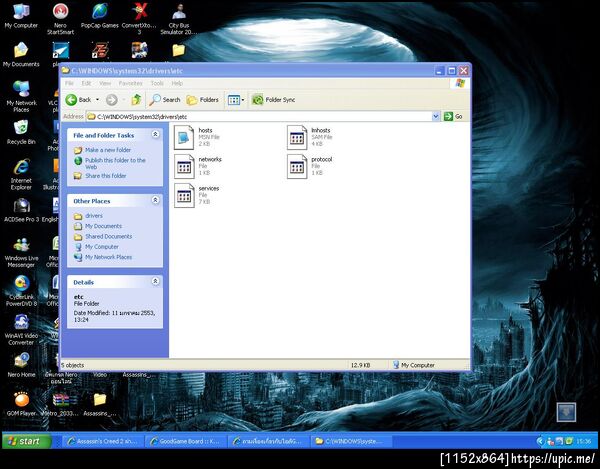Collapse the Other Places panel
This screenshot has width=600, height=469.
click(x=155, y=200)
